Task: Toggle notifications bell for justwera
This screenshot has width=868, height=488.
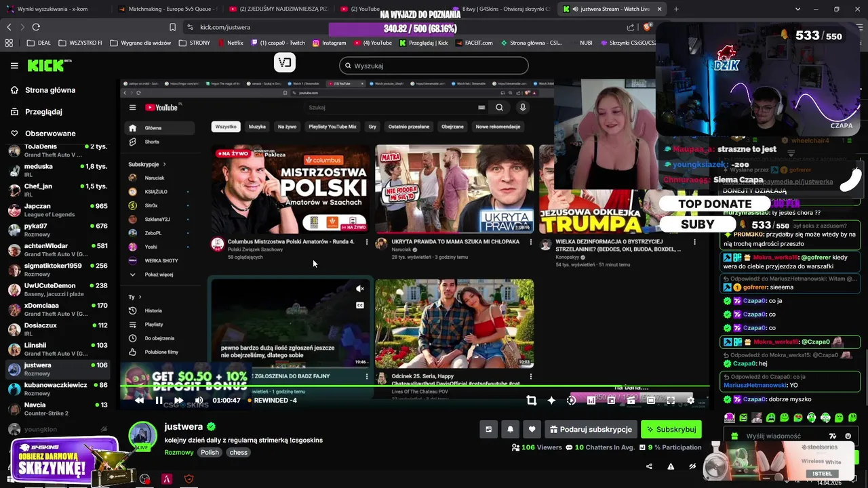Action: tap(510, 429)
